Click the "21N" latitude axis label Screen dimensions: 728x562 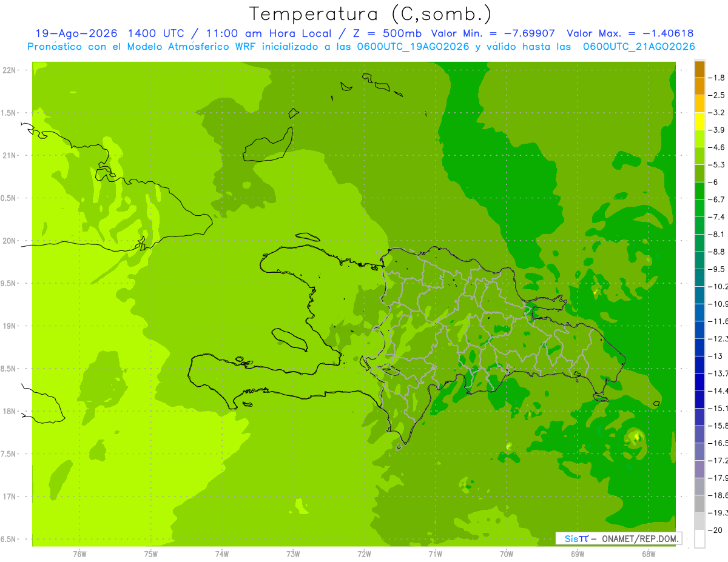pos(10,156)
